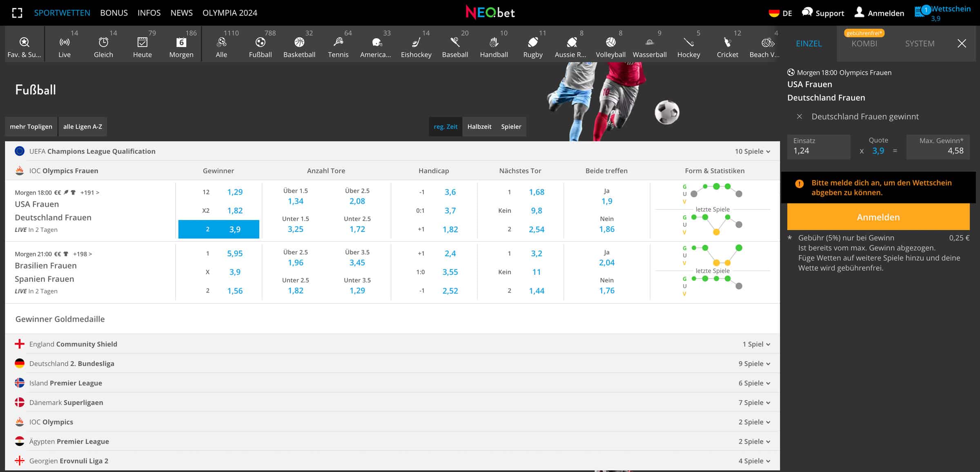
Task: Select Gleich clock icon
Action: click(103, 42)
